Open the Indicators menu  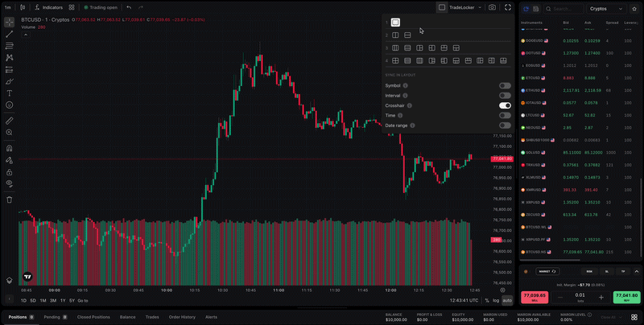click(49, 7)
